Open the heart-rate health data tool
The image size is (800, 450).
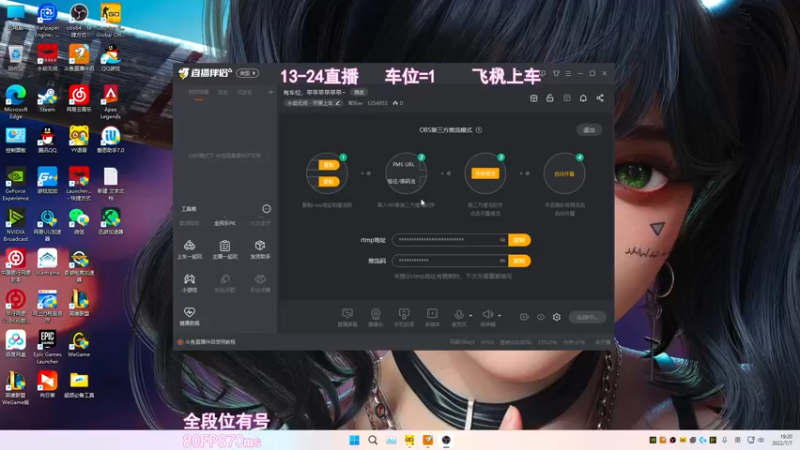pyautogui.click(x=189, y=316)
